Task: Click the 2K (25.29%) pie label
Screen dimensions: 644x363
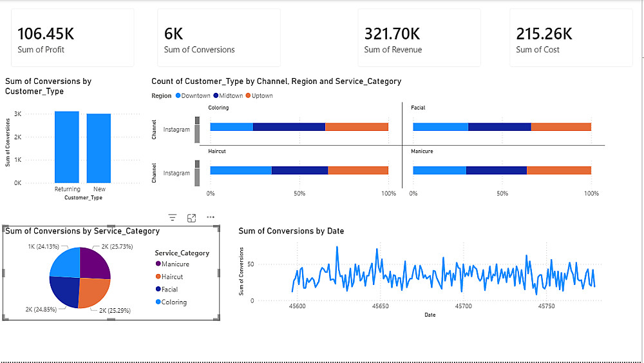Action: coord(115,310)
